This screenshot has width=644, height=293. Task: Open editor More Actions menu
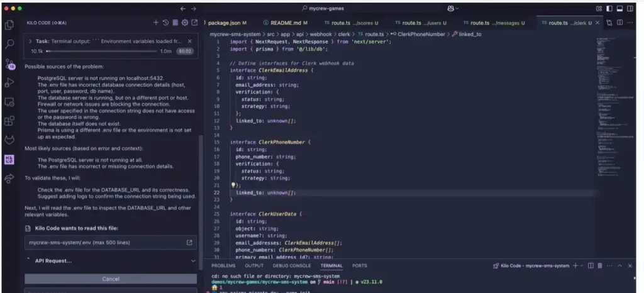tap(630, 23)
